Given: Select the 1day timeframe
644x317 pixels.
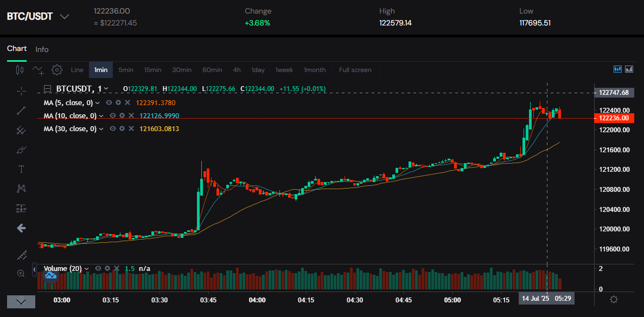Looking at the screenshot, I should (258, 70).
